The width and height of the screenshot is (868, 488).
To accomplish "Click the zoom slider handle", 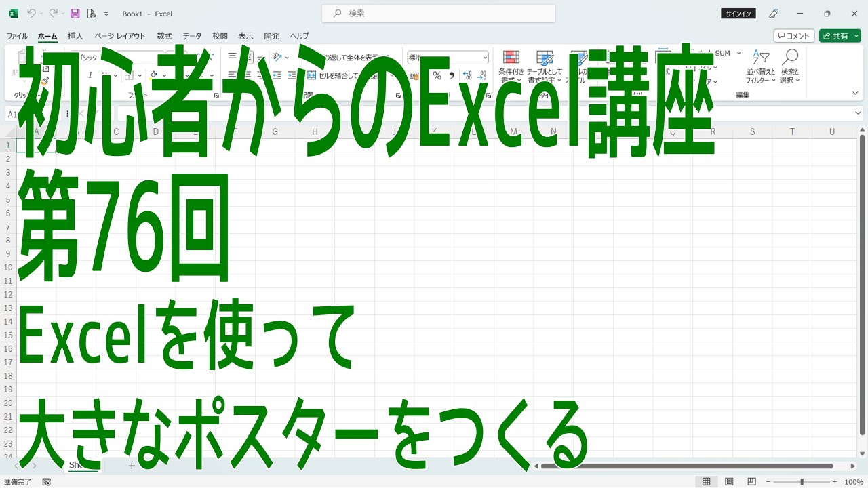I will coord(802,482).
